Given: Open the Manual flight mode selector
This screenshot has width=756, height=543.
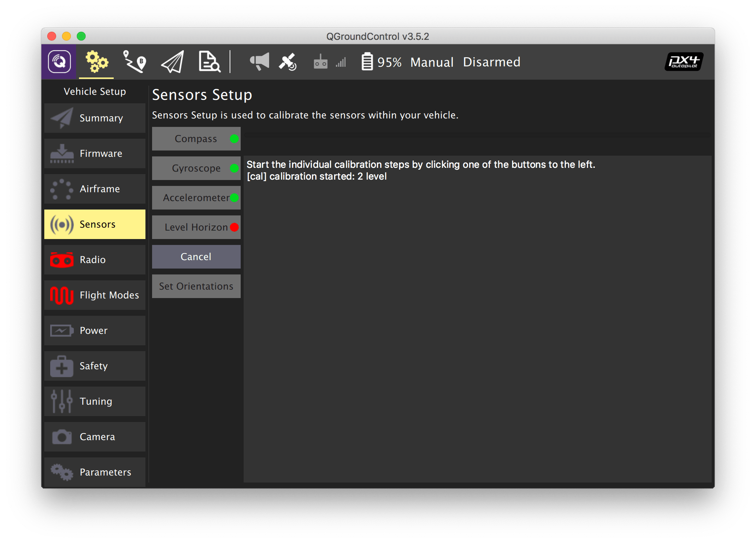Looking at the screenshot, I should (x=432, y=62).
